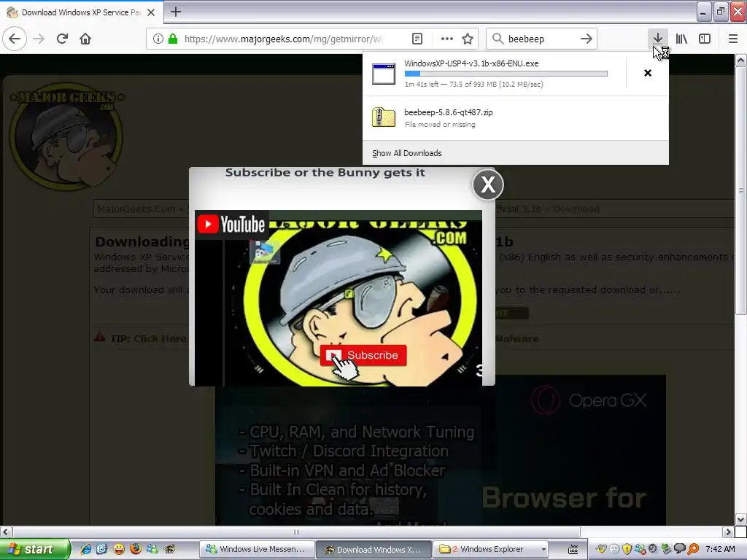The width and height of the screenshot is (747, 560).
Task: Click the red Subscribe button
Action: coord(363,355)
